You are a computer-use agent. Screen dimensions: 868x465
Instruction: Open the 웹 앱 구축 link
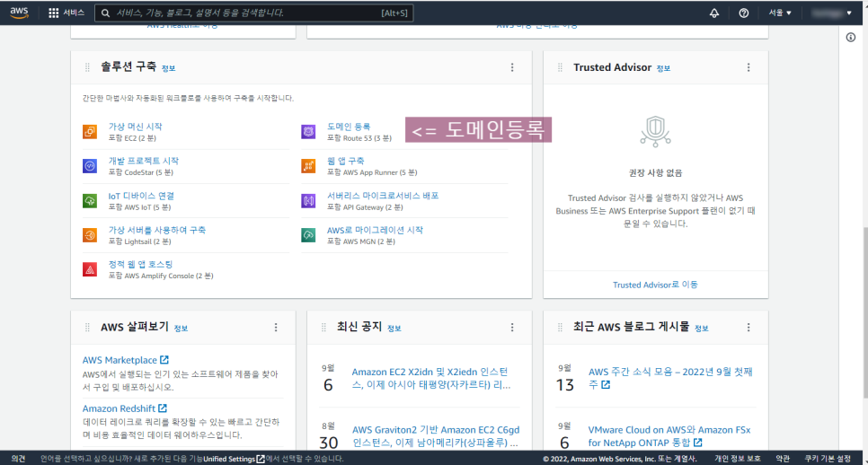coord(345,161)
